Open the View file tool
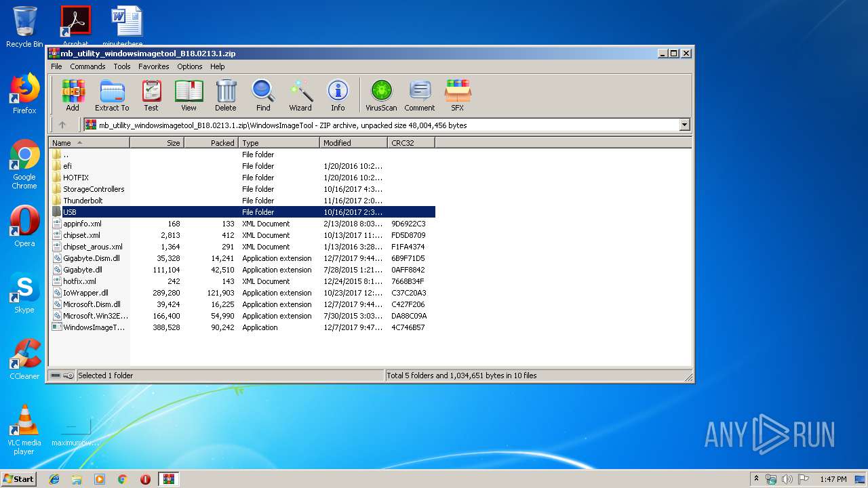 click(x=189, y=95)
